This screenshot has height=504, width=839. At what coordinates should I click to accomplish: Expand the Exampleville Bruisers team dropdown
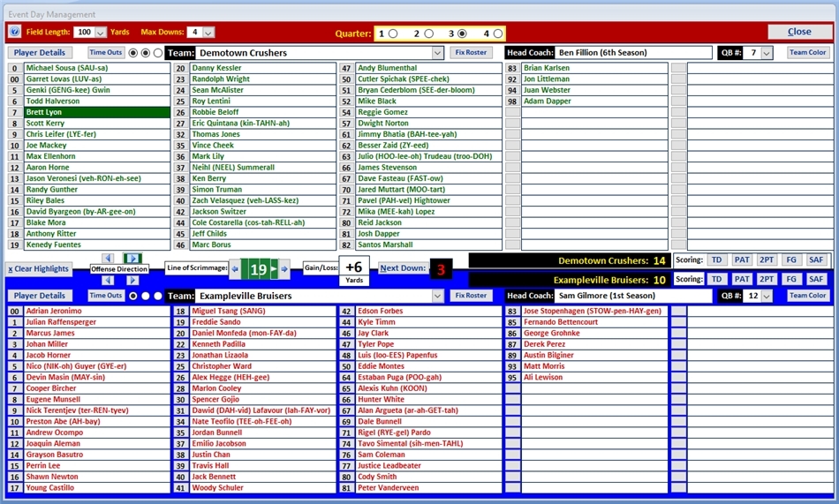pos(438,296)
